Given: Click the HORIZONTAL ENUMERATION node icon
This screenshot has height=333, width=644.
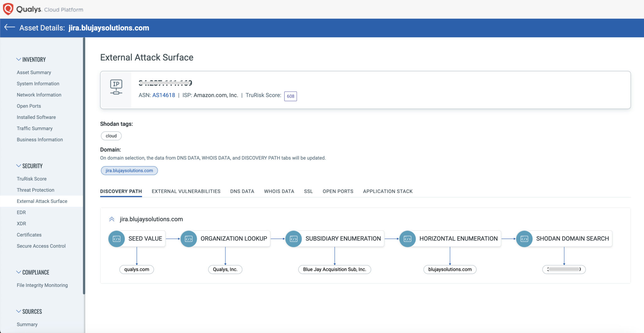Looking at the screenshot, I should coord(408,238).
